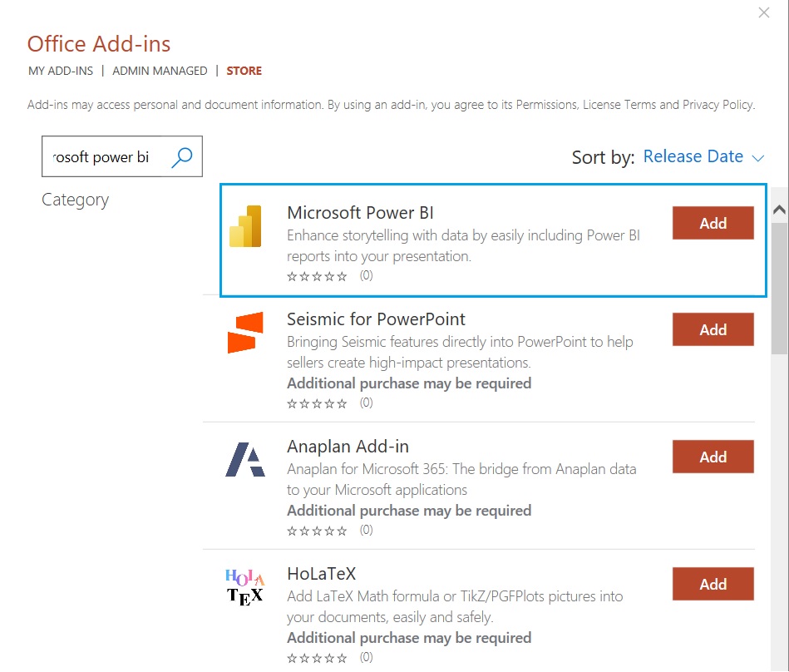Click the scrollbar up arrow

[x=777, y=209]
